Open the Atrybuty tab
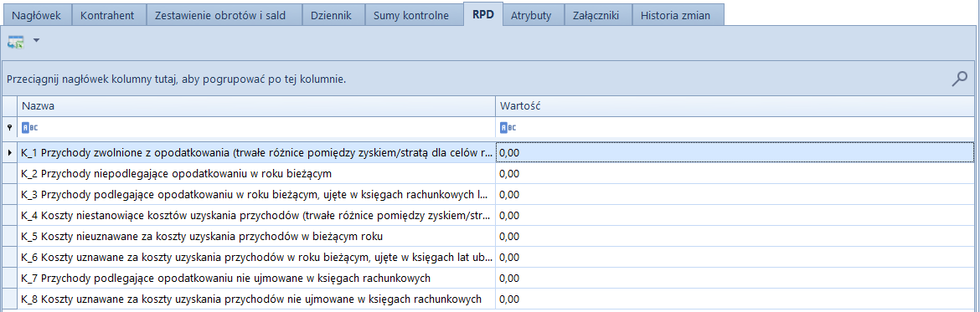 (531, 16)
